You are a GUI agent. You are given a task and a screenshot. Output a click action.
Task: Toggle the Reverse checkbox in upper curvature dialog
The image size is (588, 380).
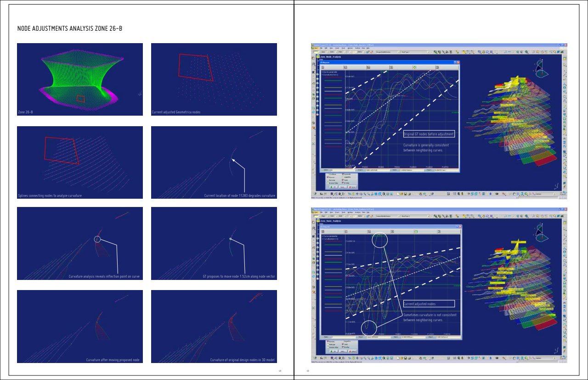coord(329,177)
